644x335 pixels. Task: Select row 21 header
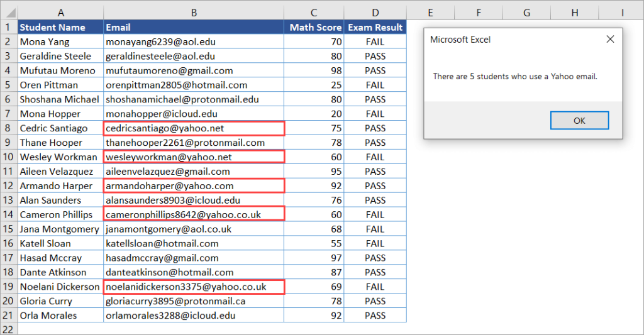coord(9,316)
